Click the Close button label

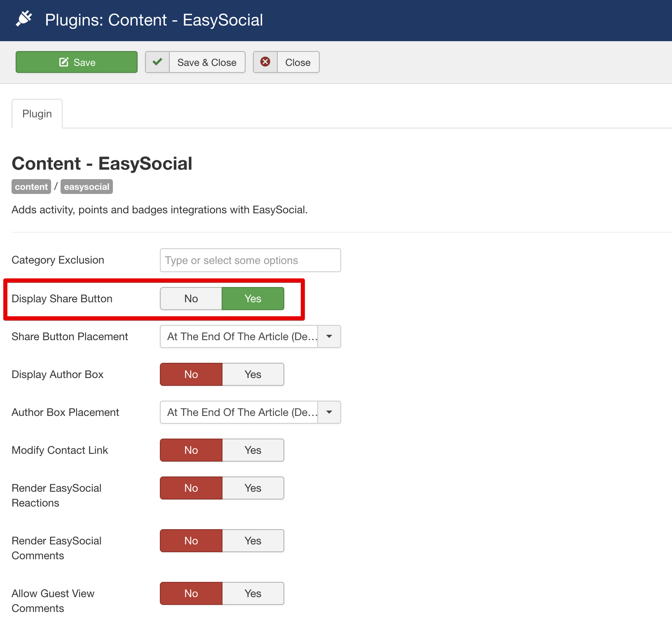click(298, 62)
